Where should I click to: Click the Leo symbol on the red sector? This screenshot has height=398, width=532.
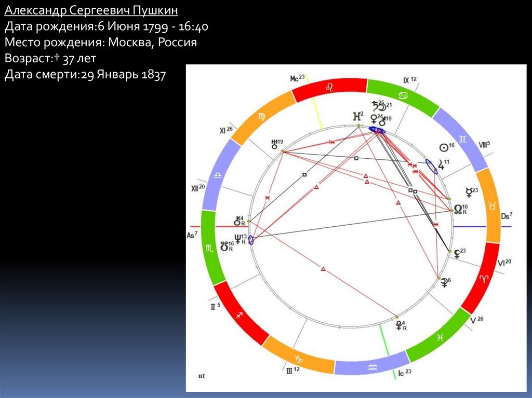tap(329, 88)
